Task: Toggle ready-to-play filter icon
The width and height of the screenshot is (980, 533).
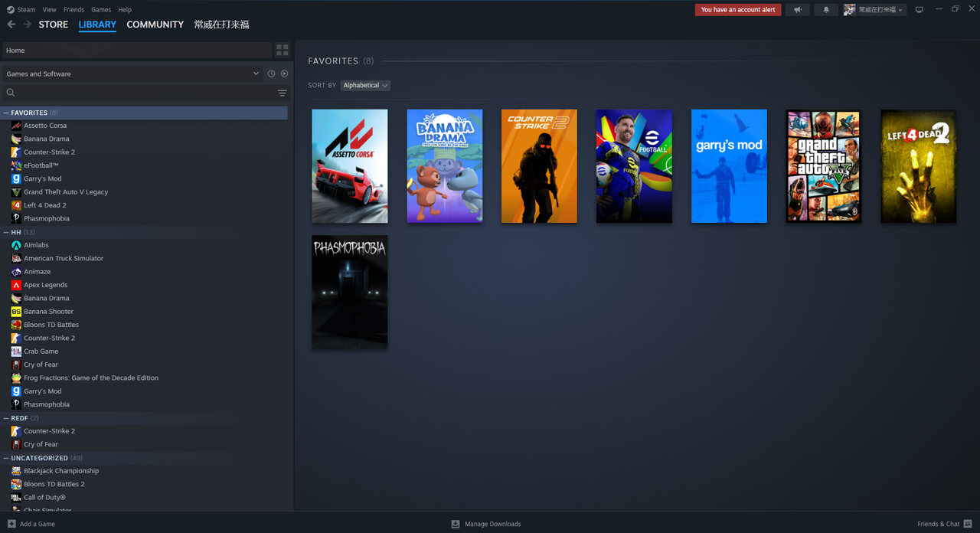Action: 284,74
